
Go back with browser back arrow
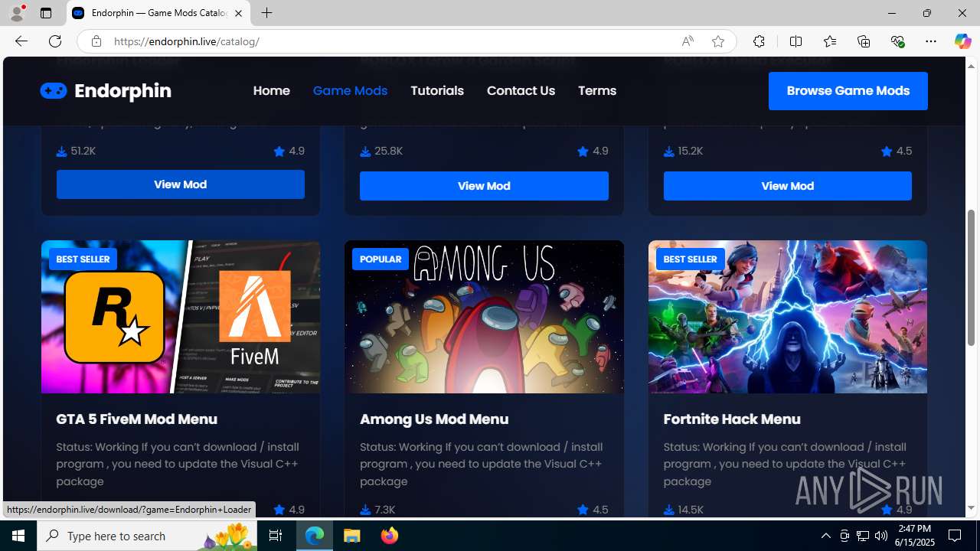21,41
